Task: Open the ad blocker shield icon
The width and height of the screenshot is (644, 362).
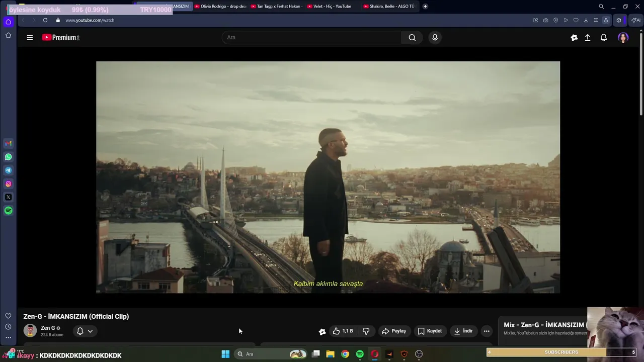Action: (556, 20)
